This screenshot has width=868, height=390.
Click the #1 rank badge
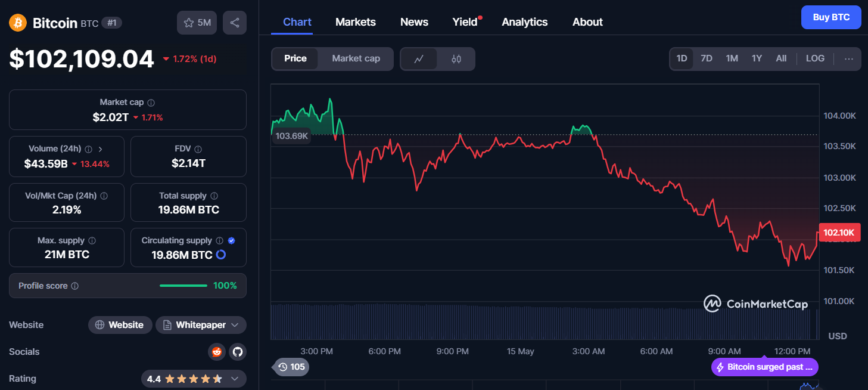coord(111,23)
